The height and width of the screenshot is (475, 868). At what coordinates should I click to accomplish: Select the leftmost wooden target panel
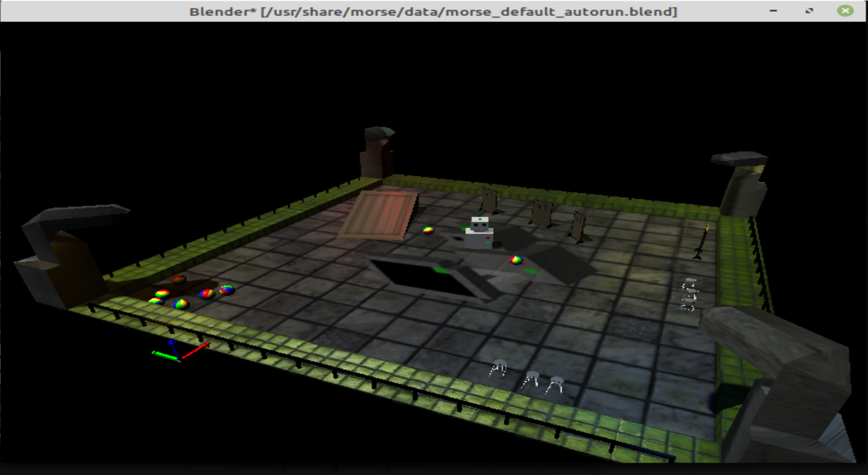click(489, 200)
